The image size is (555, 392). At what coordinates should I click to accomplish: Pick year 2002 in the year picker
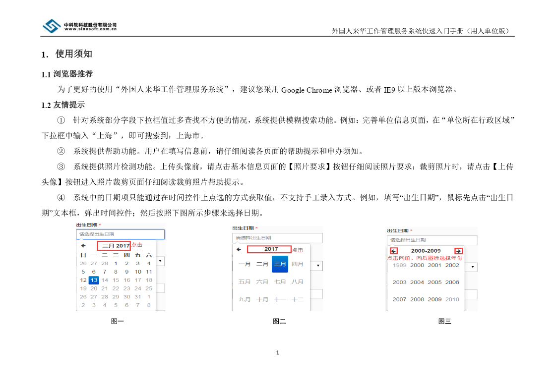coord(452,265)
